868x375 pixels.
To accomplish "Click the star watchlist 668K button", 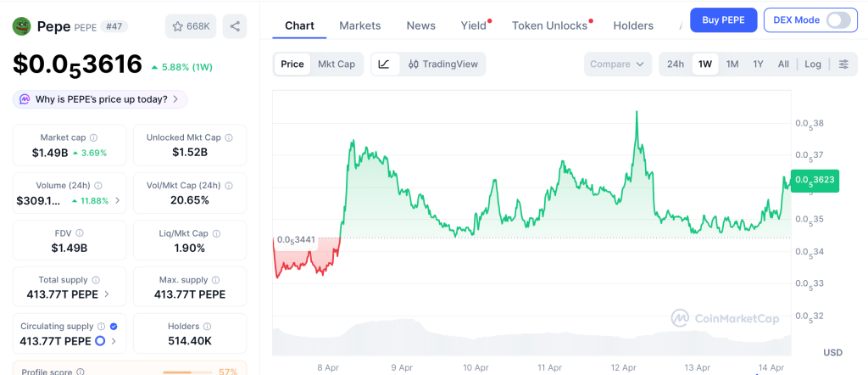I will click(190, 26).
